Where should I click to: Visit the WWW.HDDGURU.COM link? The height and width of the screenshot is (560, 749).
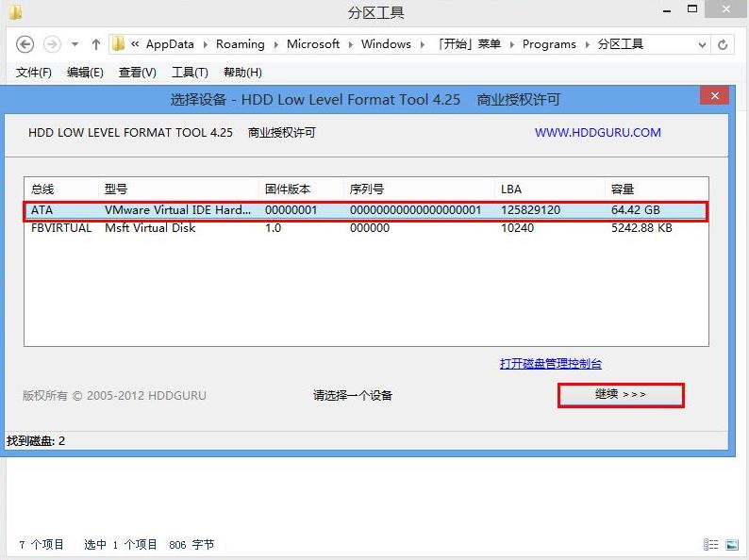[597, 133]
